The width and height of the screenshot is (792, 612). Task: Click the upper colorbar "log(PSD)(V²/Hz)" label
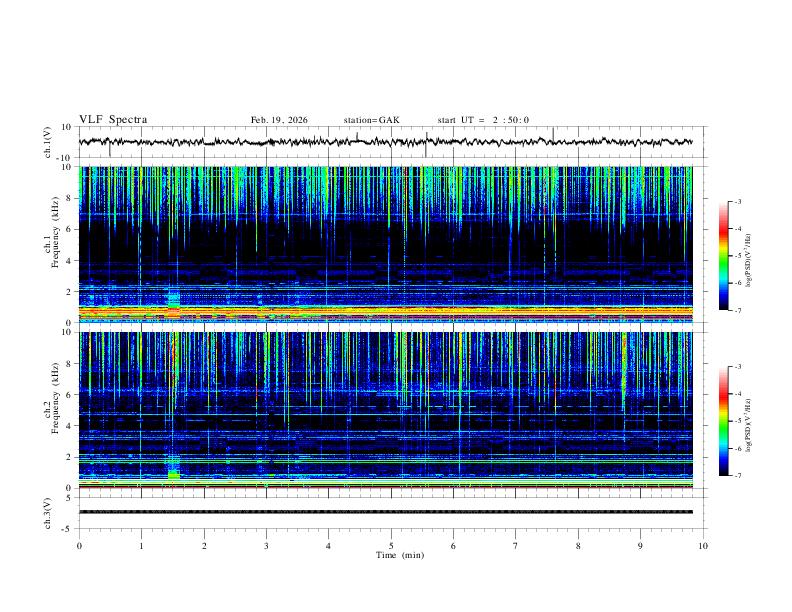[748, 260]
